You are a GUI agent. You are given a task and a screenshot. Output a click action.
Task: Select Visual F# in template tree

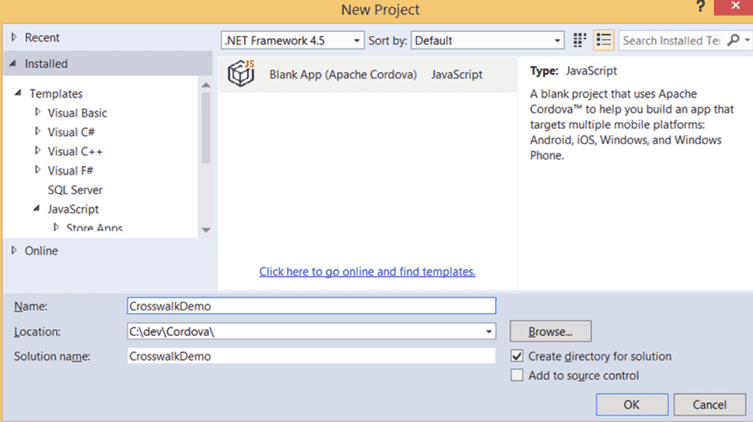[70, 170]
